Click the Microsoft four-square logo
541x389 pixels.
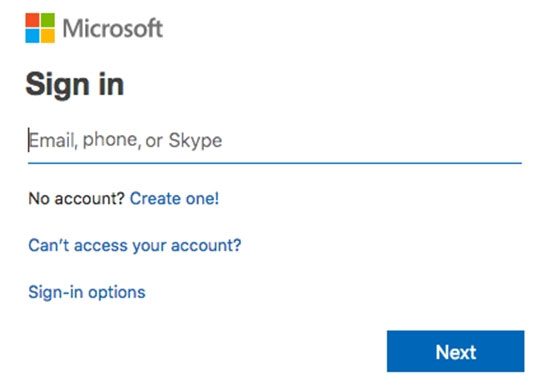click(x=40, y=28)
